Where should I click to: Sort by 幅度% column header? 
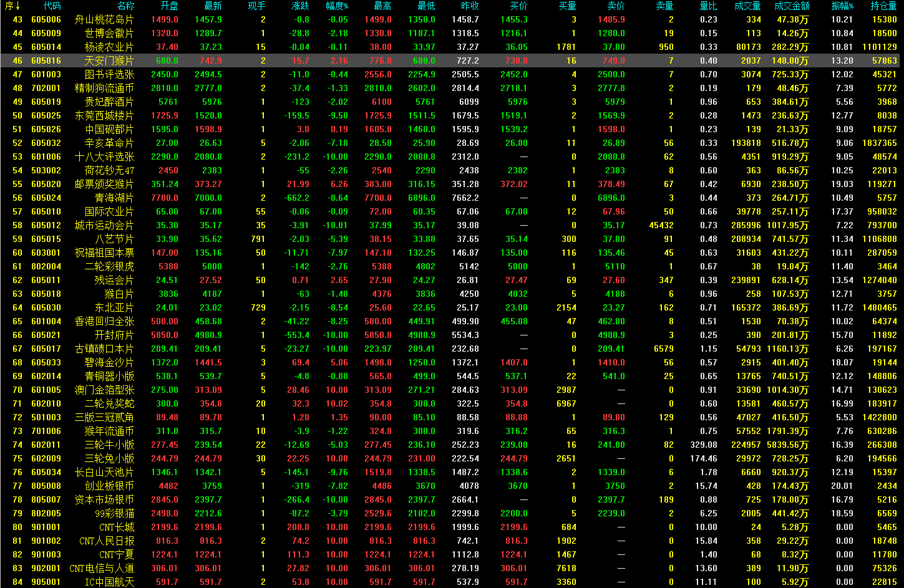click(x=337, y=6)
